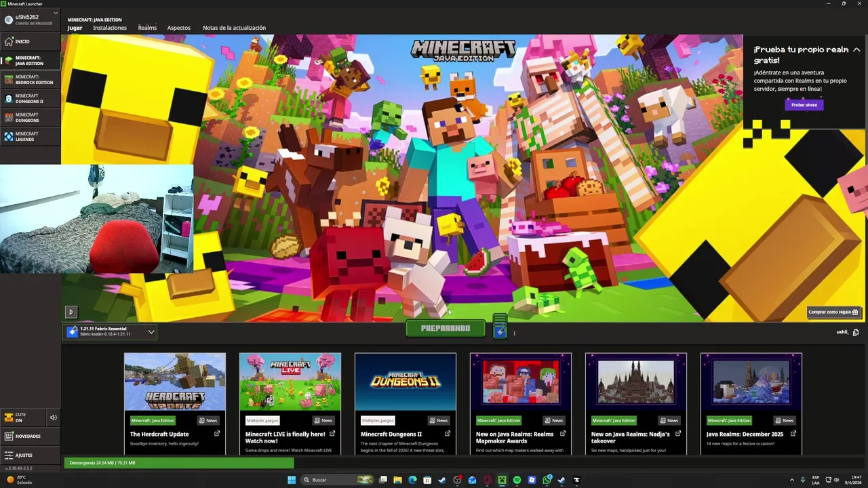Open The Herdcraft Update news thumbnail
868x488 pixels.
tap(175, 382)
